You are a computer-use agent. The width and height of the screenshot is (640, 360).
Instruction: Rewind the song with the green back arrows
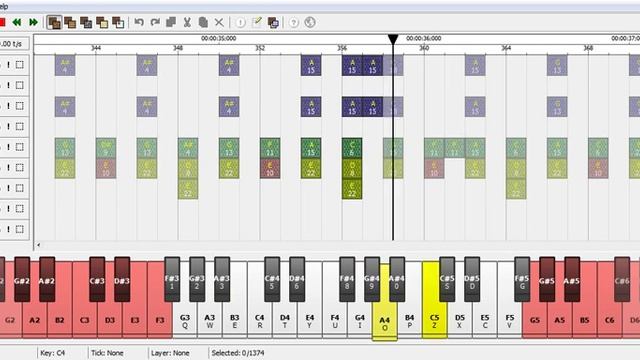[17, 22]
